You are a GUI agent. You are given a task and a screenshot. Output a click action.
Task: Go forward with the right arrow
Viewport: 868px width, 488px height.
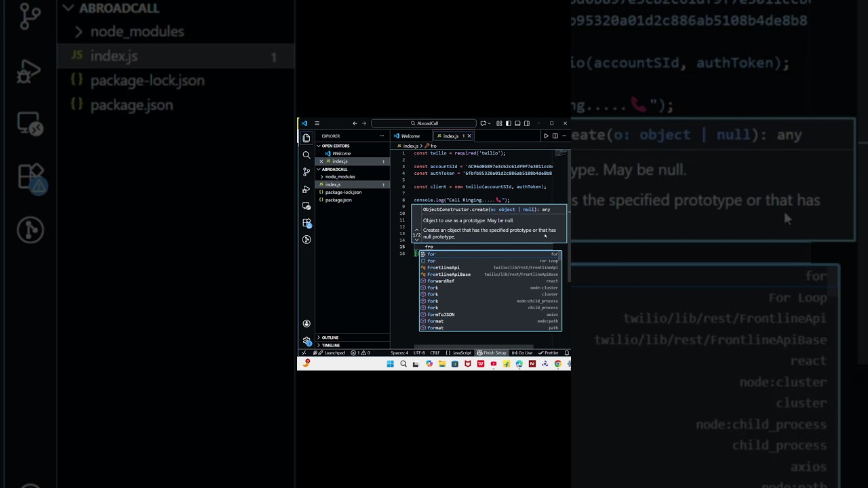click(x=364, y=123)
